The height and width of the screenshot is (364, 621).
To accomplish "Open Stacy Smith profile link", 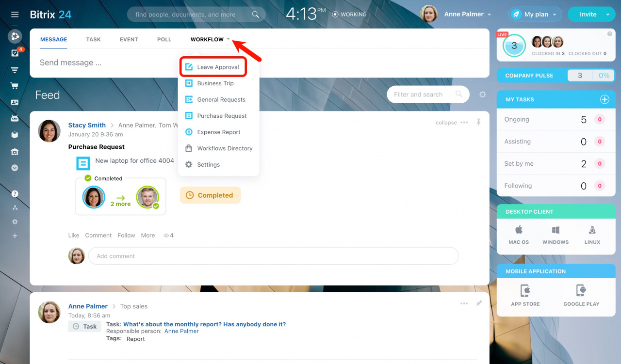I will coord(87,125).
